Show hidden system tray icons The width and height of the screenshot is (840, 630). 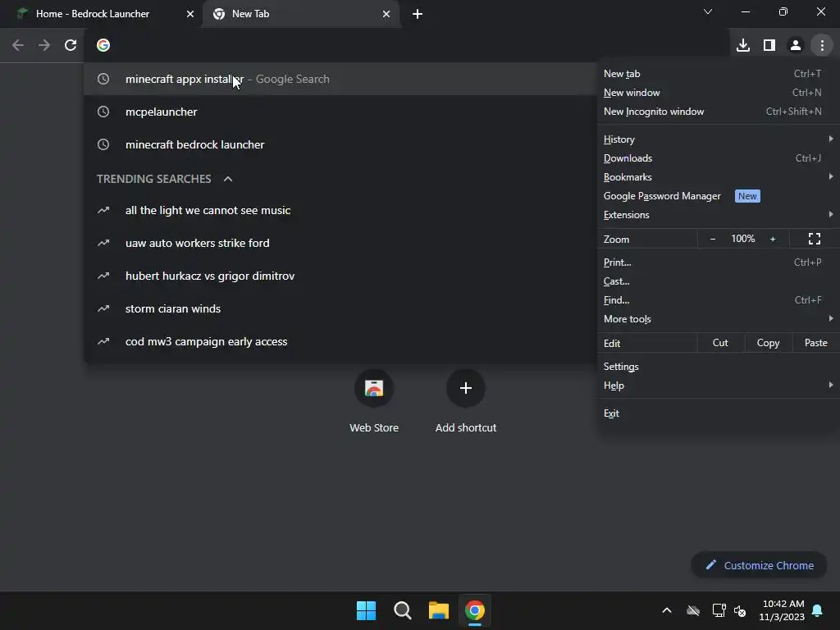667,610
